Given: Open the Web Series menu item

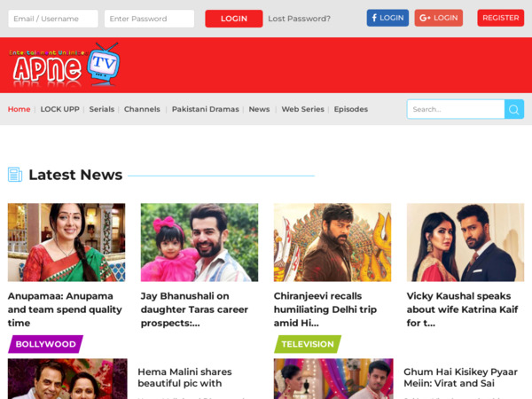Looking at the screenshot, I should click(302, 109).
